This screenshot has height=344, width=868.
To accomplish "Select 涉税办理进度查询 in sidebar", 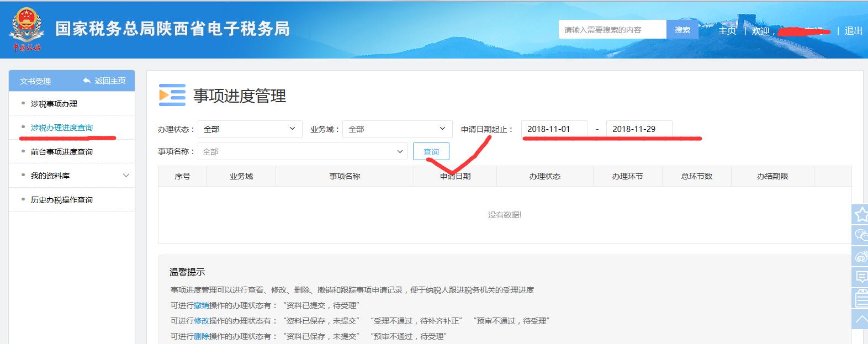I will 62,128.
